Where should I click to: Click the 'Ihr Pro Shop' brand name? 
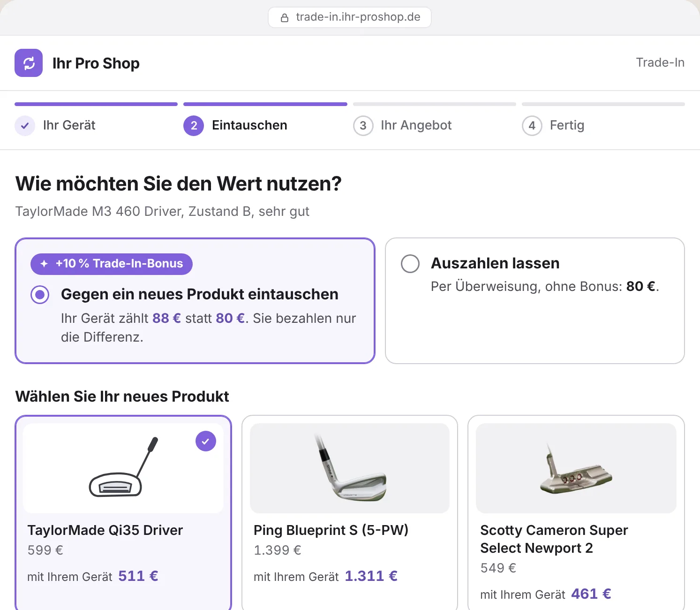(x=96, y=63)
